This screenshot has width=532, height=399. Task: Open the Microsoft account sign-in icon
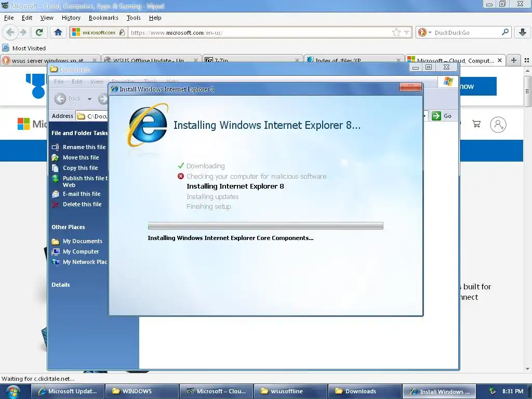click(x=498, y=125)
